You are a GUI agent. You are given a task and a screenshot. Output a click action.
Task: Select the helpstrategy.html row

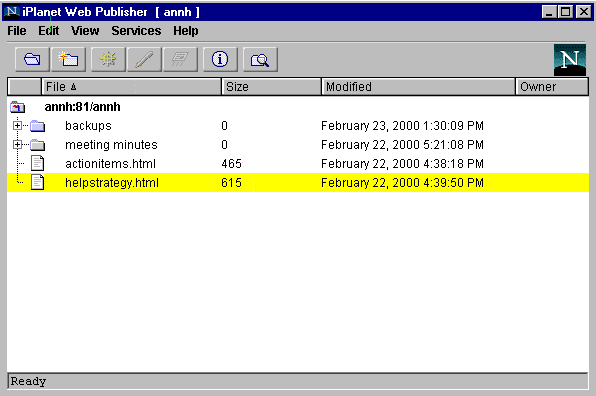pos(298,183)
